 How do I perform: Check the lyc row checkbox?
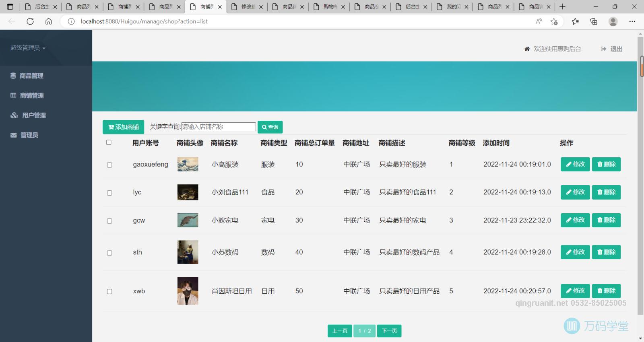pos(109,193)
